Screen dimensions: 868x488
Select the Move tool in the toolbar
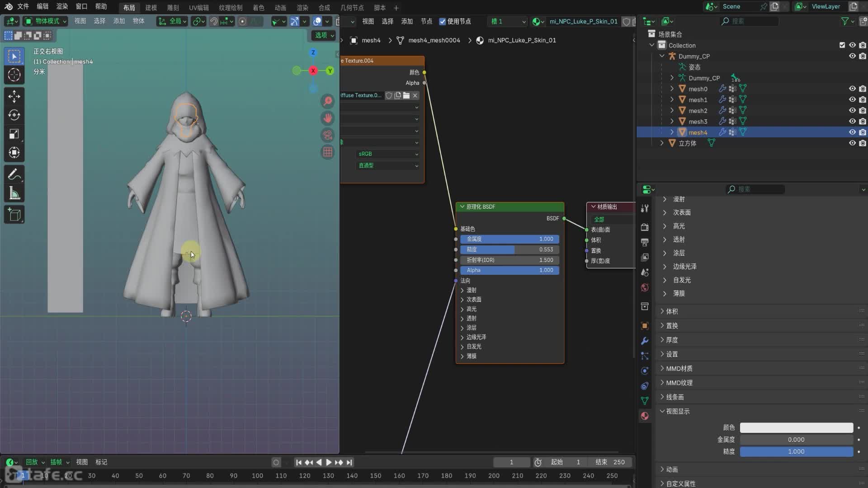(x=14, y=96)
